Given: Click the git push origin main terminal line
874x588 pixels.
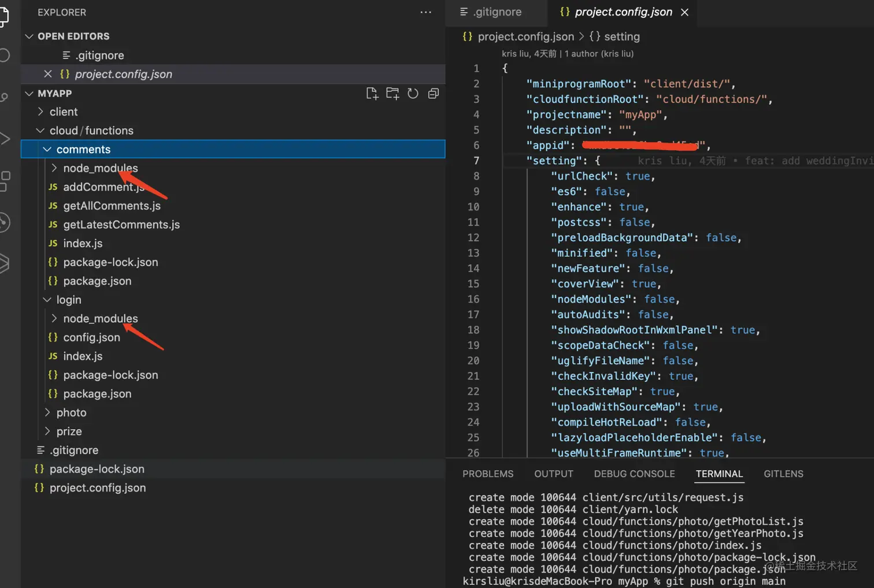Looking at the screenshot, I should tap(624, 581).
